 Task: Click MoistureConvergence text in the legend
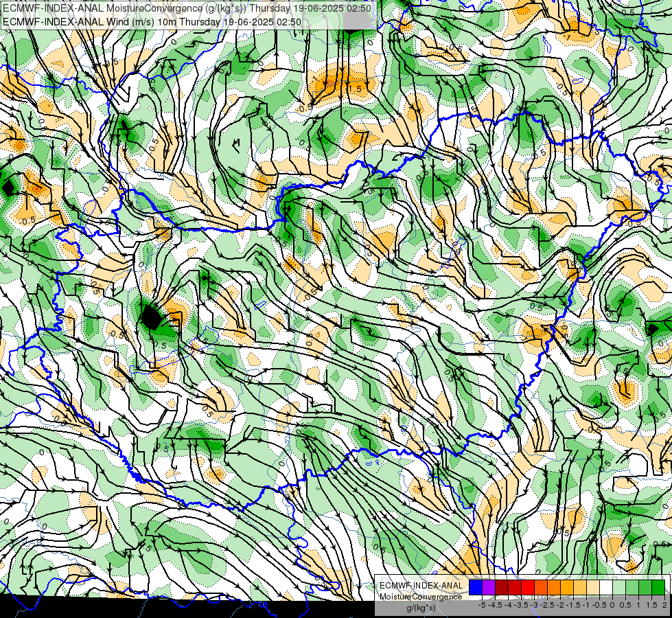pos(421,597)
